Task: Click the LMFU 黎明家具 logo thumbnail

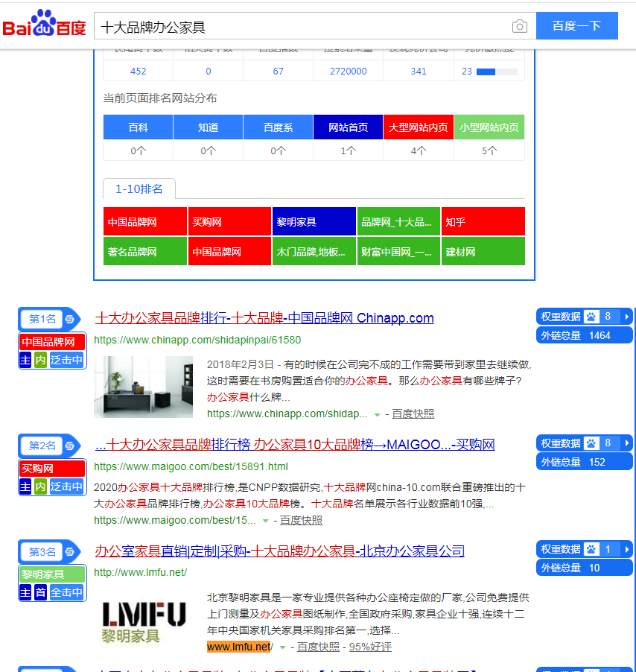Action: coord(144,622)
